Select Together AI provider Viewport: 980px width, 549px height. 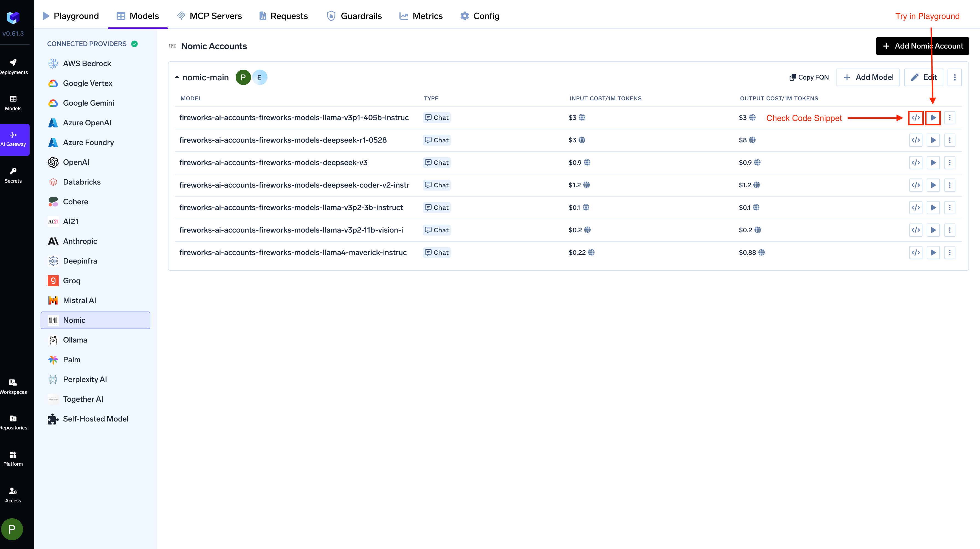(95, 400)
